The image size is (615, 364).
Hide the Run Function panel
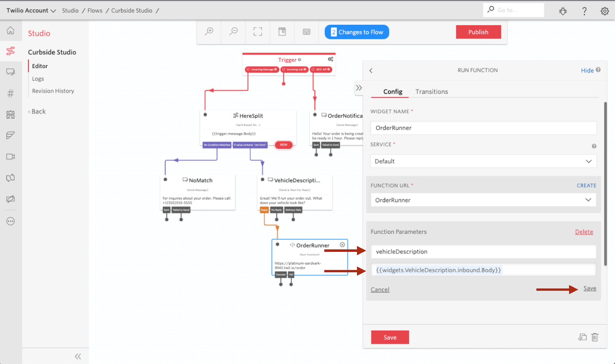[587, 70]
